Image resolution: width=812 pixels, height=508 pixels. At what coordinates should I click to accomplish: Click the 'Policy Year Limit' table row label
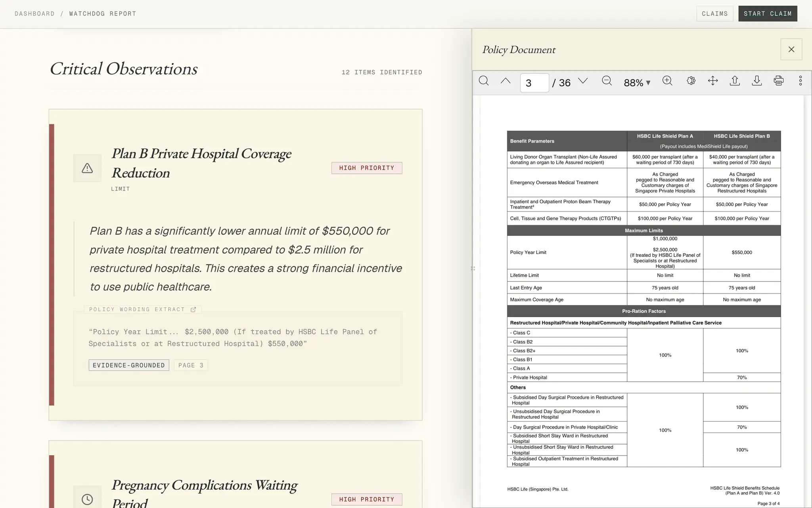click(528, 252)
